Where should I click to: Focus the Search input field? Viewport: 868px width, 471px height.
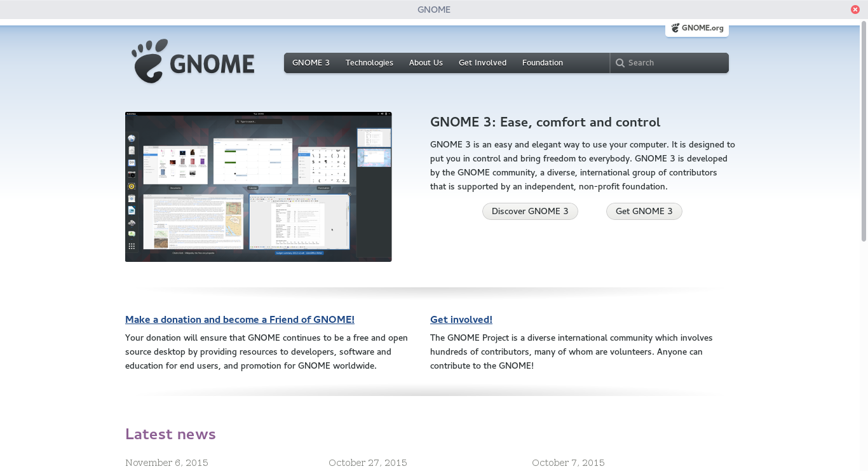click(670, 63)
